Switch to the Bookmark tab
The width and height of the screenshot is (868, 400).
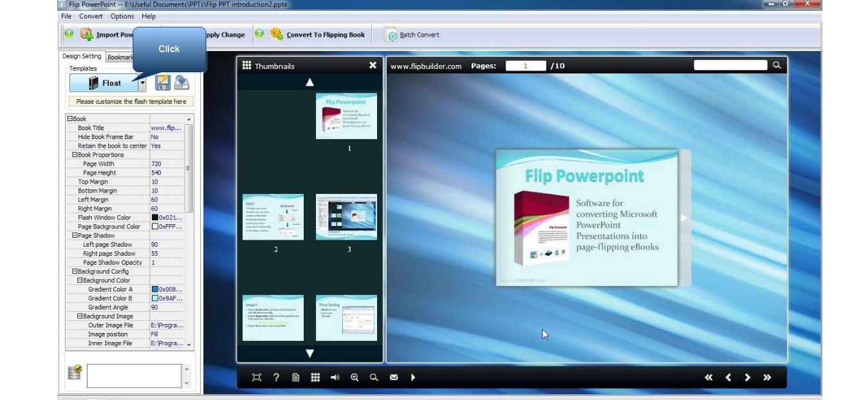120,57
